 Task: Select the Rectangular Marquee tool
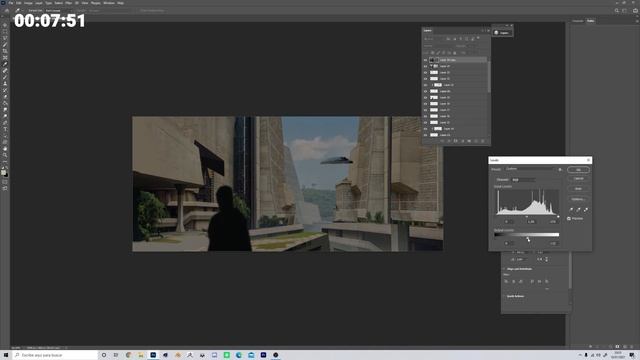[5, 31]
